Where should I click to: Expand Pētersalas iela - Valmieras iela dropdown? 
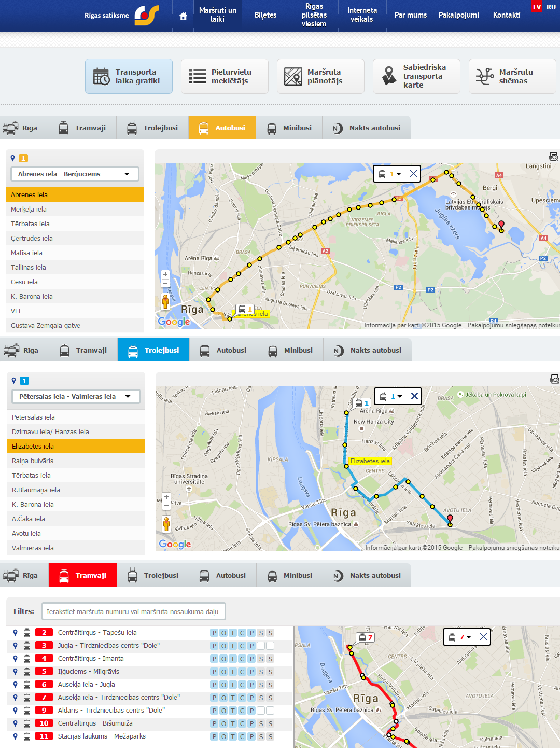(x=76, y=397)
